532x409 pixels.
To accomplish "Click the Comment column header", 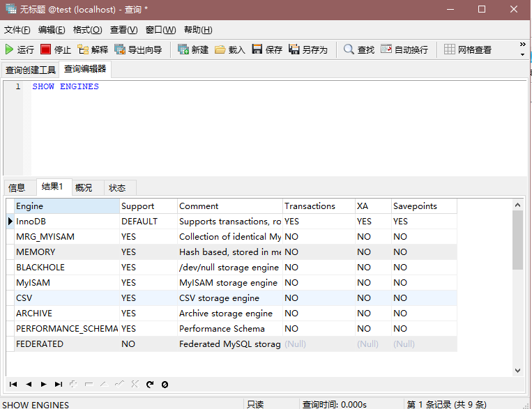I will 230,206.
